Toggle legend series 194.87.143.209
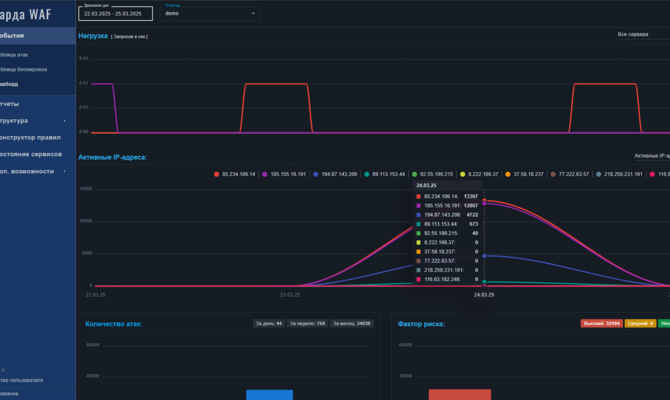 pyautogui.click(x=335, y=174)
